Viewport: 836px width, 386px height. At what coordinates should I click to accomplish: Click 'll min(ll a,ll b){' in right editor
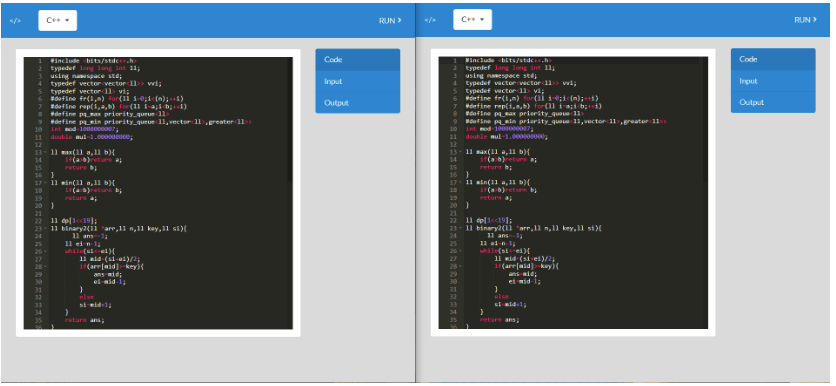point(497,182)
